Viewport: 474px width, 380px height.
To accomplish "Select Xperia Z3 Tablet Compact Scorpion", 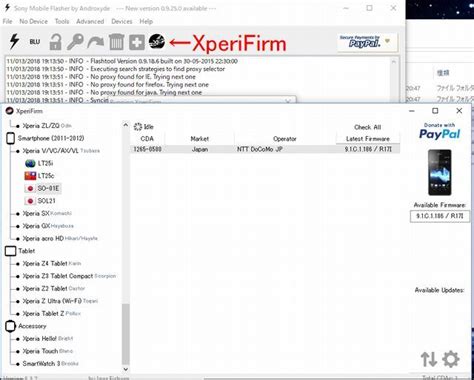I will pos(69,276).
